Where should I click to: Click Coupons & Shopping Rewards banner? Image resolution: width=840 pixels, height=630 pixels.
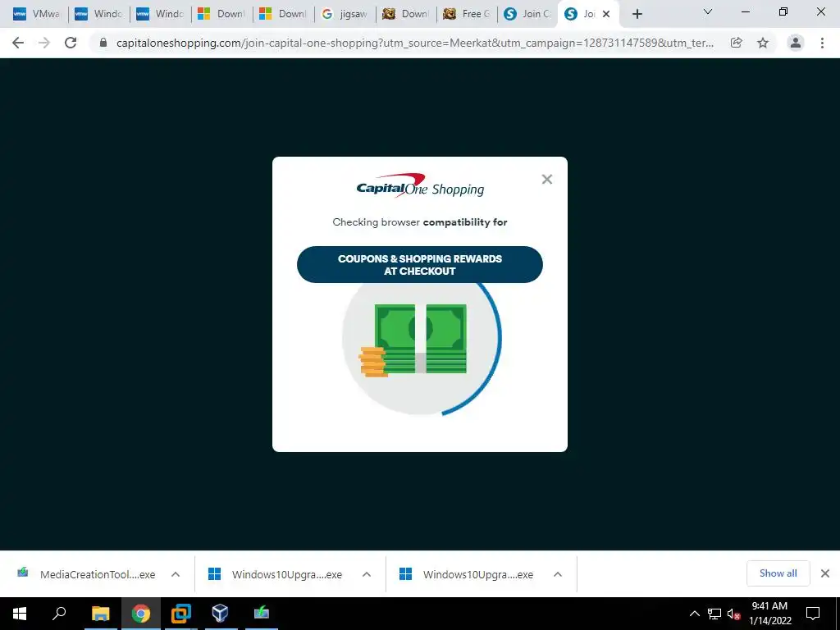[420, 265]
